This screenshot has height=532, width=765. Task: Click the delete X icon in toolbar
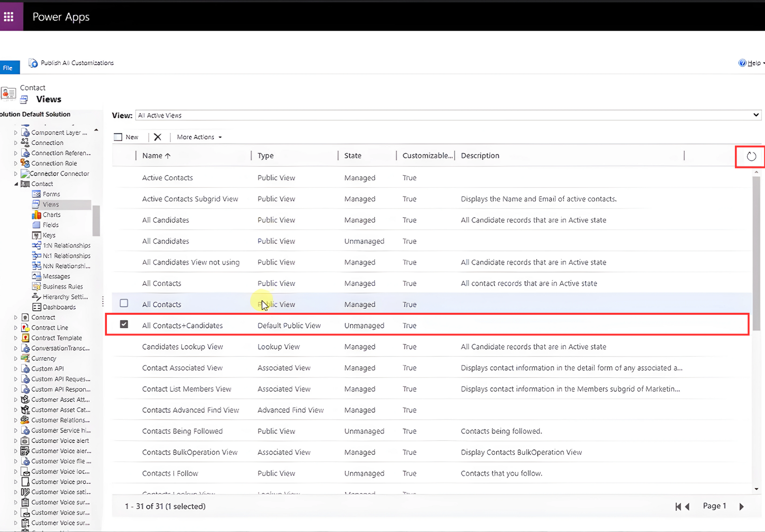click(x=158, y=137)
